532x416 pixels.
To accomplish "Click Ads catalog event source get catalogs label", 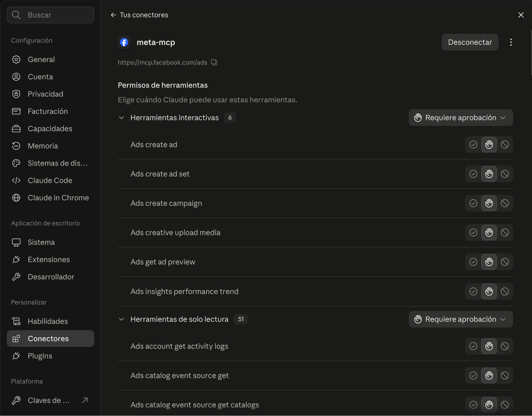I will pos(195,405).
